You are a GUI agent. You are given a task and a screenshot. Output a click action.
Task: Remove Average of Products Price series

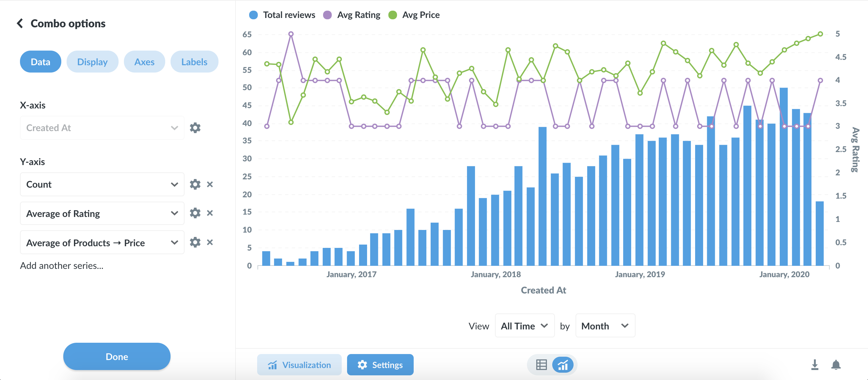click(210, 242)
